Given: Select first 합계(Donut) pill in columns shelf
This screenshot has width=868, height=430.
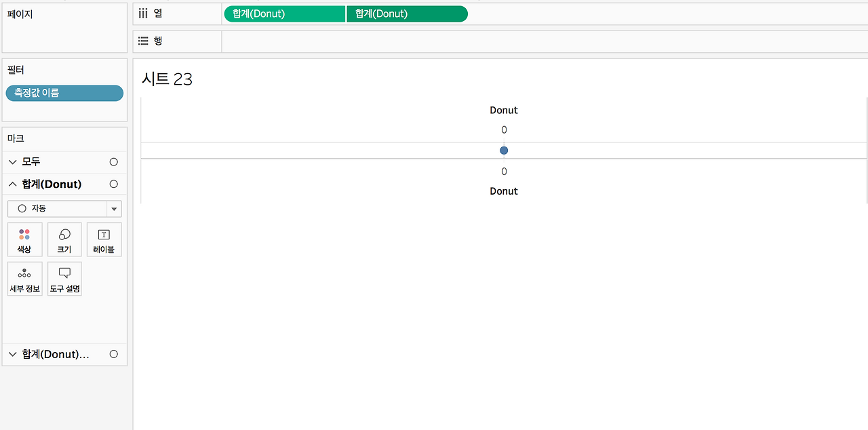Looking at the screenshot, I should click(x=284, y=14).
